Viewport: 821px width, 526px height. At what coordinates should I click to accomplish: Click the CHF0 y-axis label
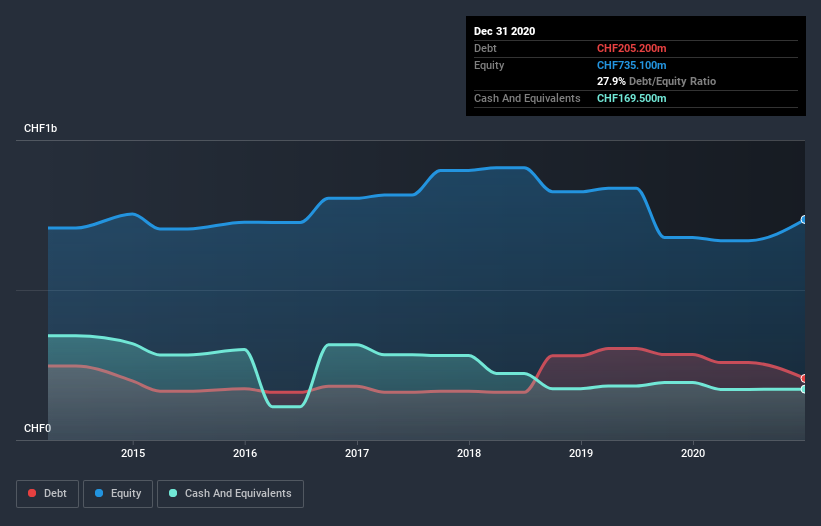pos(38,428)
